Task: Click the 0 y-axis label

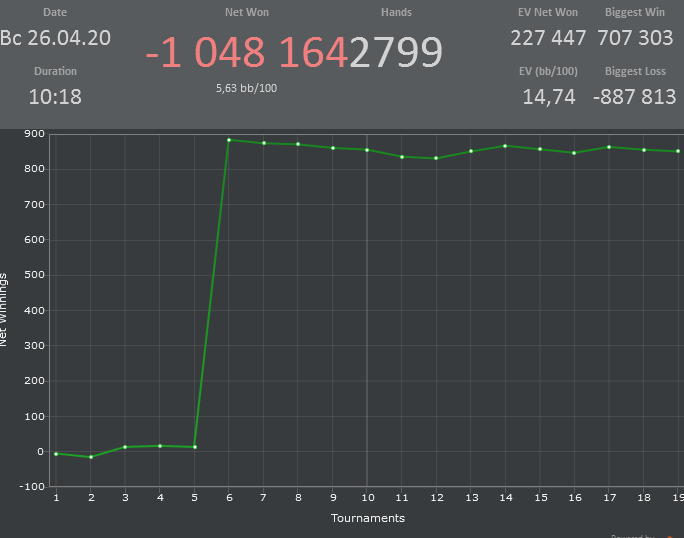Action: pos(41,452)
